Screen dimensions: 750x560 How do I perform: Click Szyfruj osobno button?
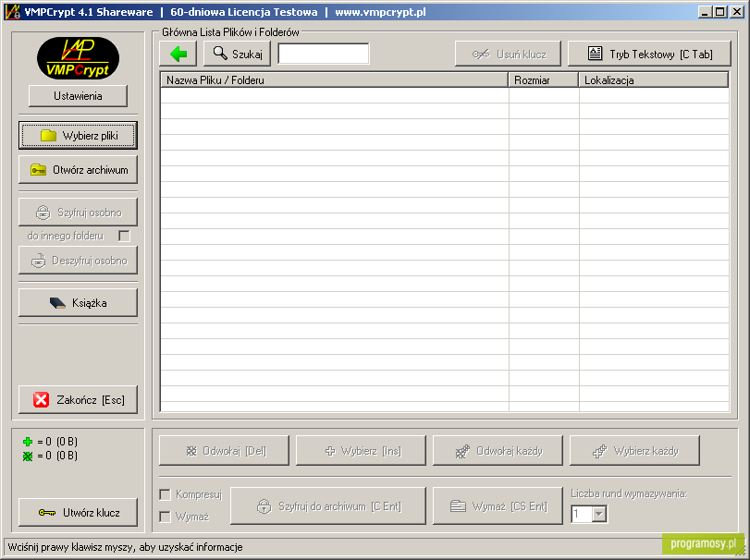[78, 213]
